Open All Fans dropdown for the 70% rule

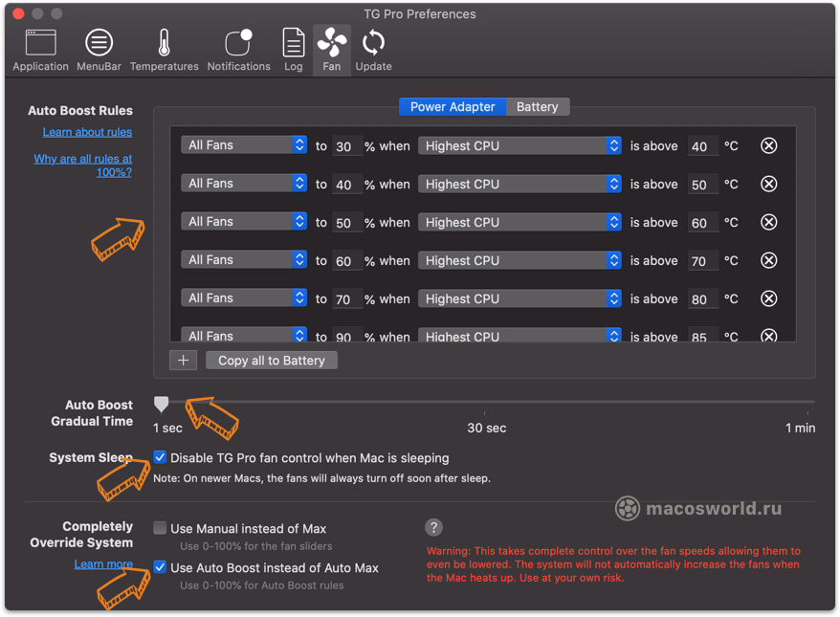tap(244, 298)
